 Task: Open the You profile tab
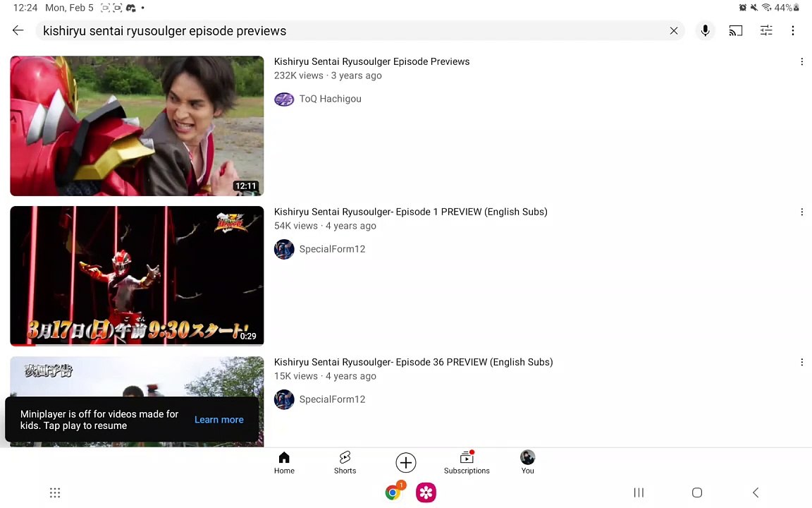pos(528,462)
